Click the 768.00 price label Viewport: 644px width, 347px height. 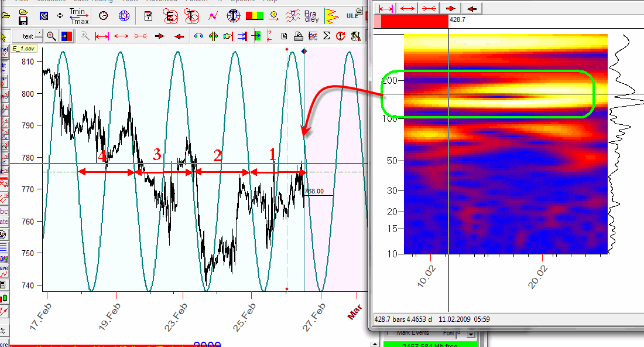pyautogui.click(x=314, y=191)
